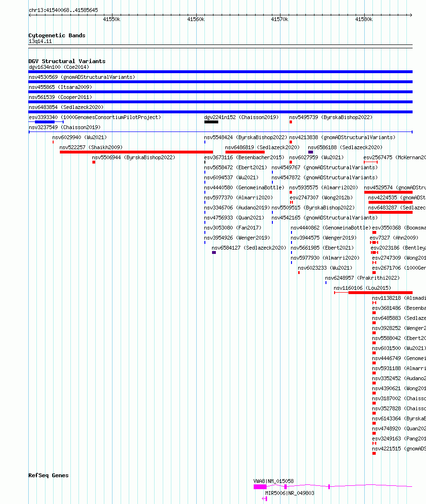Click nsv5935575 (Almarri2020) label
Image resolution: width=426 pixels, height=504 pixels.
point(324,187)
